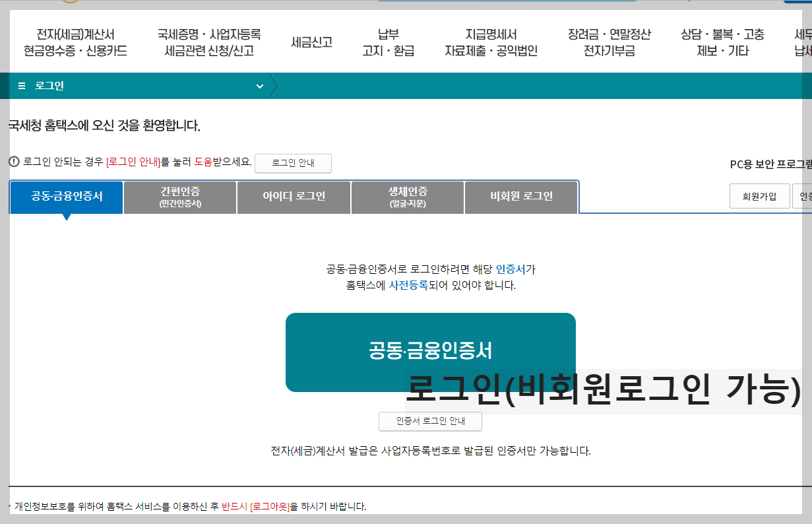Switch to the 비회원 로그인 tab
This screenshot has width=812, height=524.
coord(521,197)
